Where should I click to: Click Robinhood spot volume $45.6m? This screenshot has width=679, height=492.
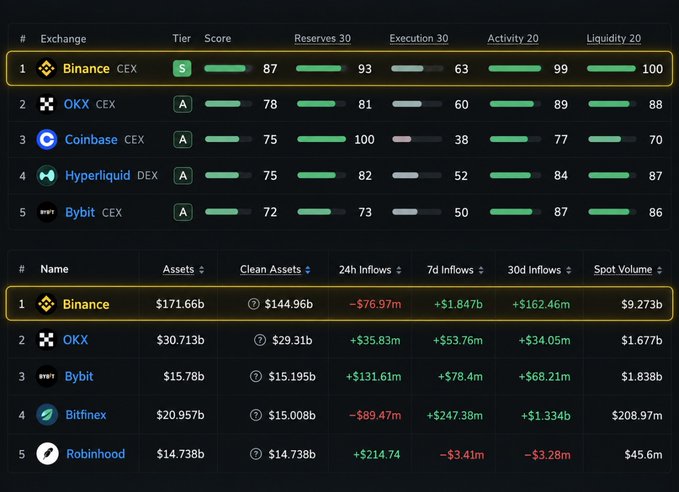(643, 454)
